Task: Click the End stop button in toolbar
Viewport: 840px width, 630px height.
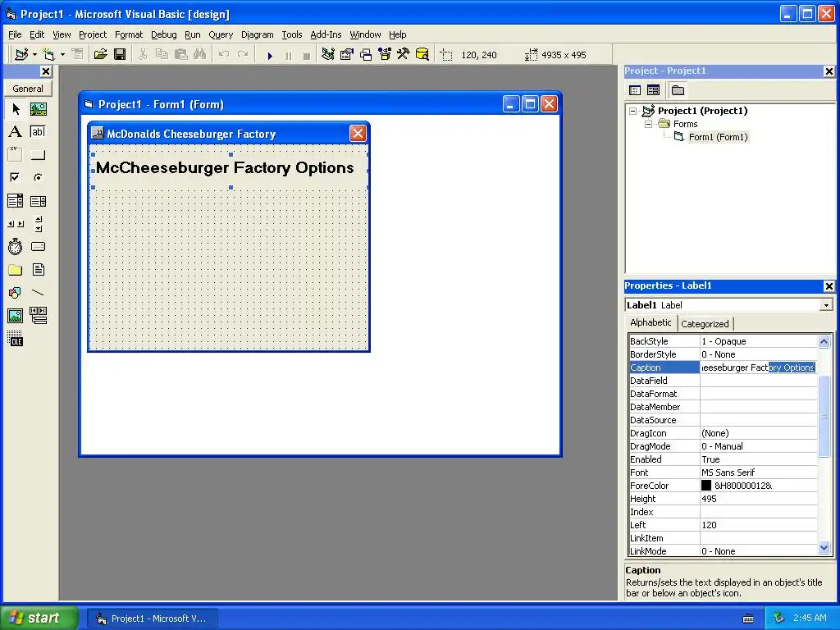Action: click(307, 55)
